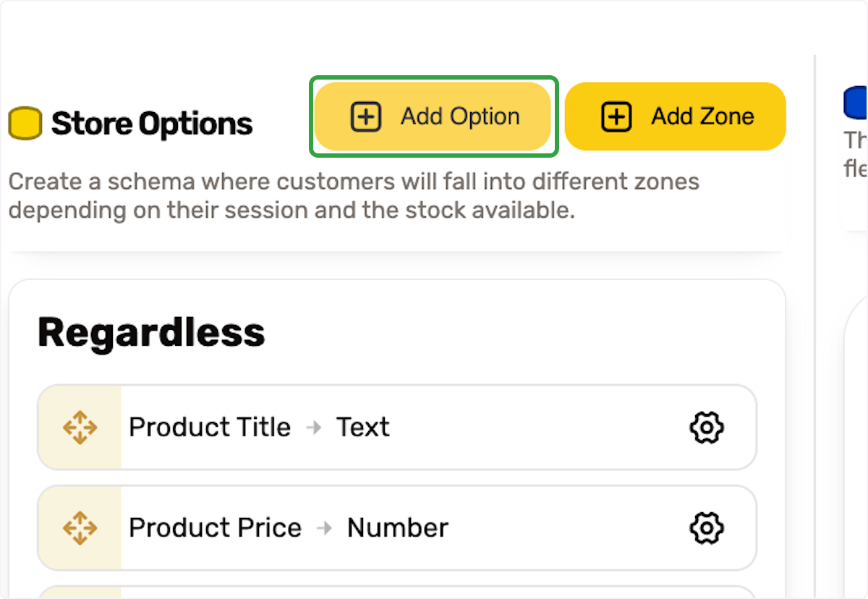Click the Store Options heading
The width and height of the screenshot is (868, 599).
(x=152, y=124)
